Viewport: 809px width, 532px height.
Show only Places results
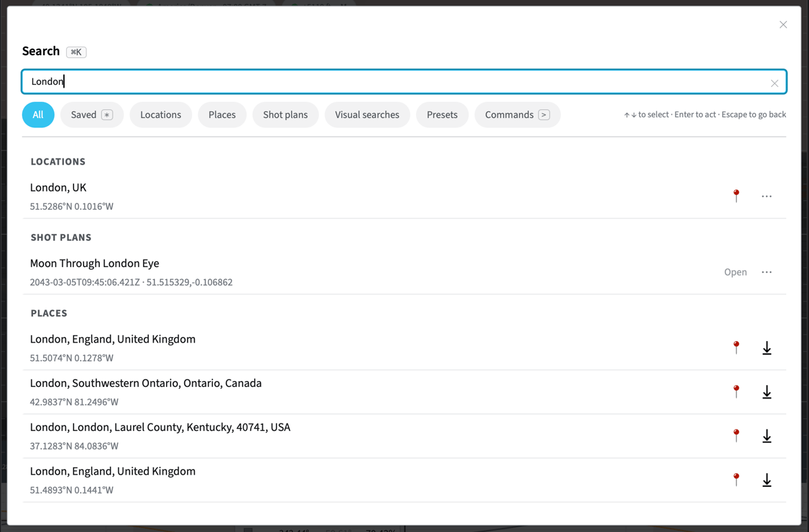[x=222, y=115]
